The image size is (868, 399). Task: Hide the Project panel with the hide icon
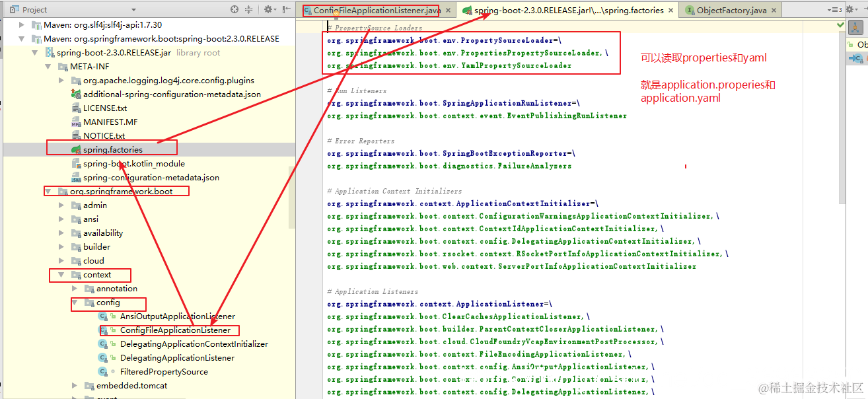[287, 9]
